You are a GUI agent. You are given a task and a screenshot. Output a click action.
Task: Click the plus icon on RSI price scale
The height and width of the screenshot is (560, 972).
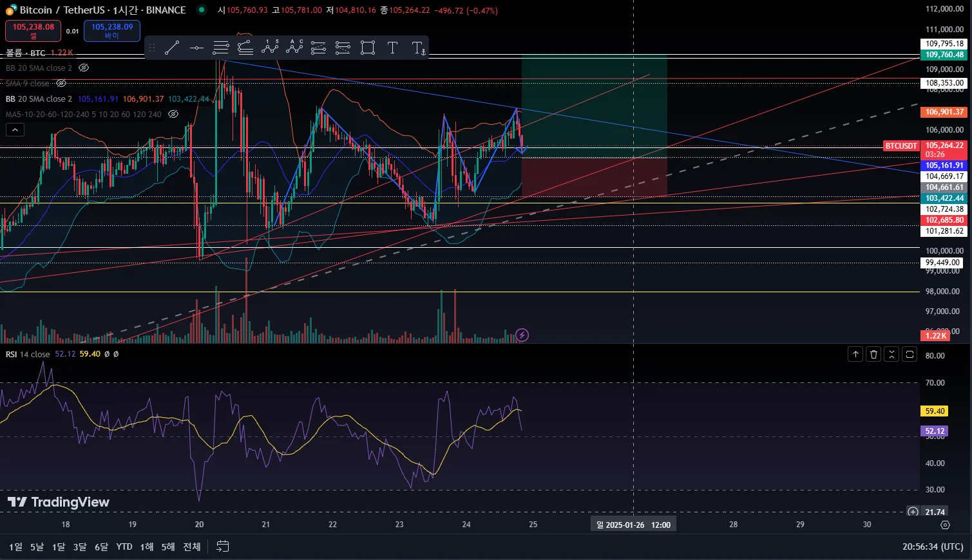(x=913, y=512)
